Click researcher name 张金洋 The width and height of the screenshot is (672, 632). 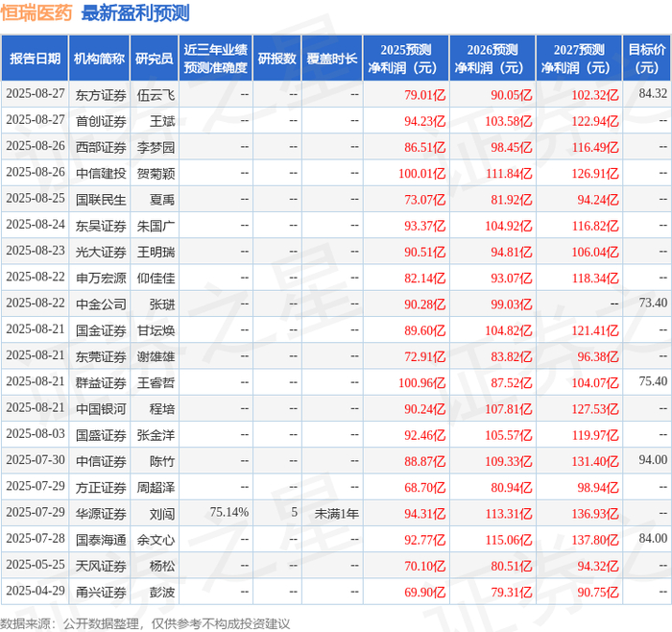pyautogui.click(x=156, y=435)
